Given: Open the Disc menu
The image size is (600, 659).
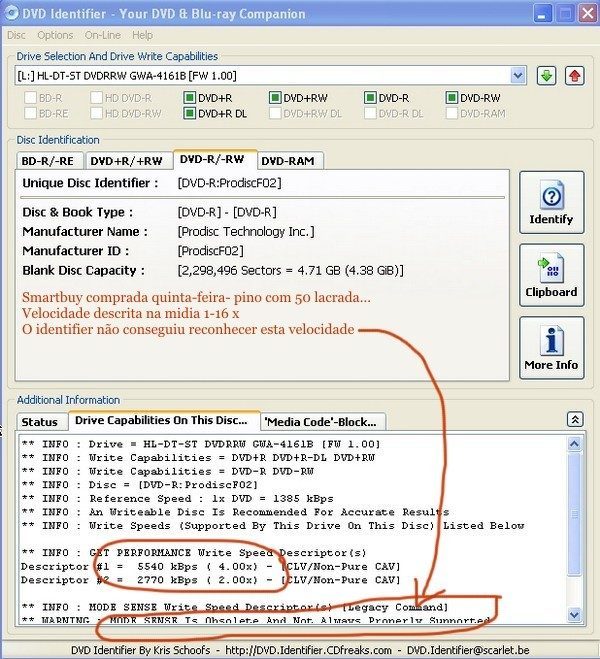Looking at the screenshot, I should (x=16, y=35).
